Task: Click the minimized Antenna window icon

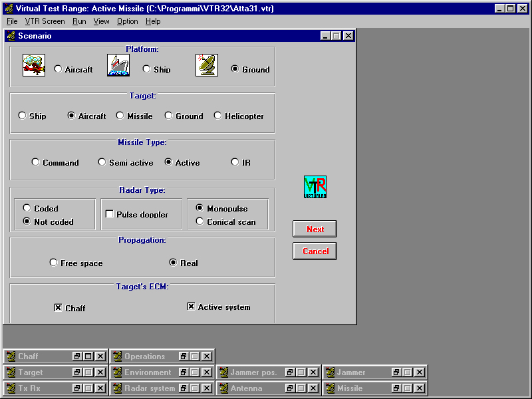Action: click(223, 388)
